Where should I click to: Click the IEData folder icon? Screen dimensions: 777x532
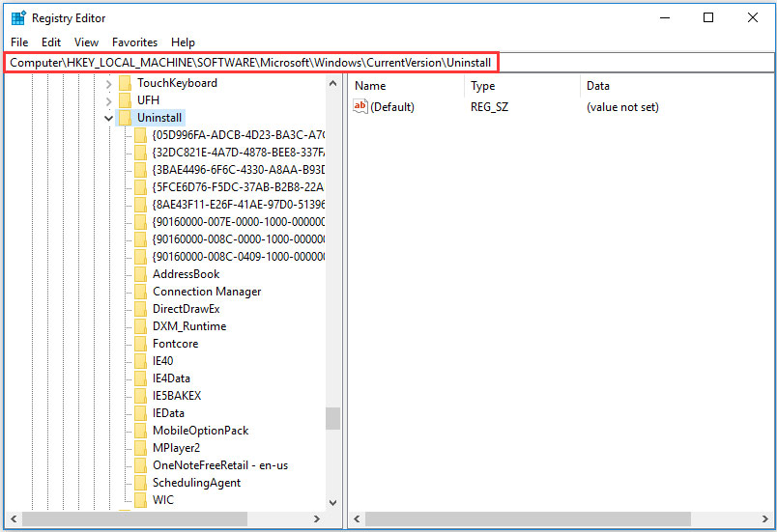coord(141,412)
